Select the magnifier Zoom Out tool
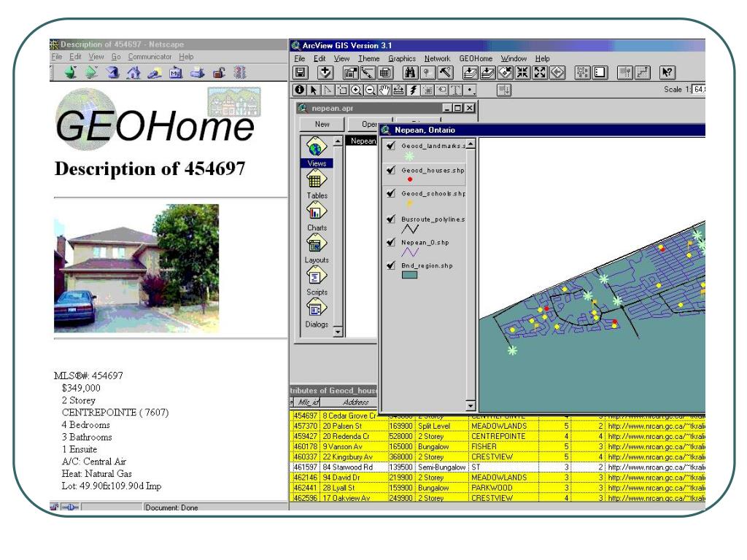Image resolution: width=747 pixels, height=560 pixels. click(x=370, y=90)
